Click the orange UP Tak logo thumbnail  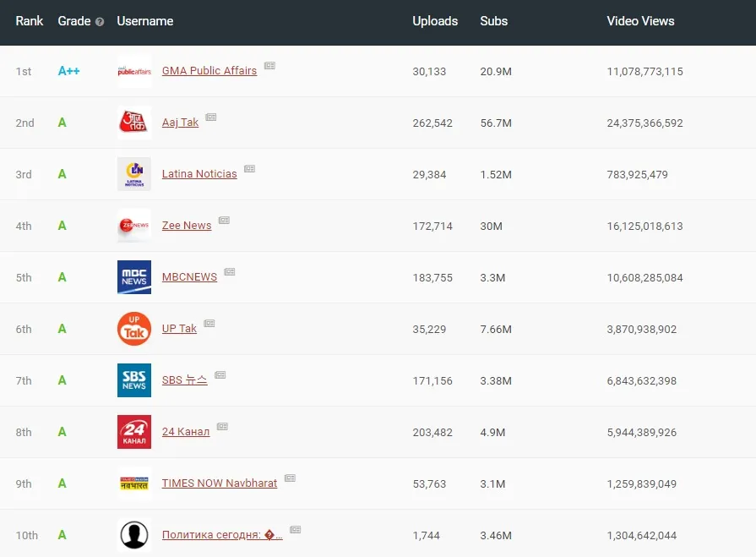[134, 329]
